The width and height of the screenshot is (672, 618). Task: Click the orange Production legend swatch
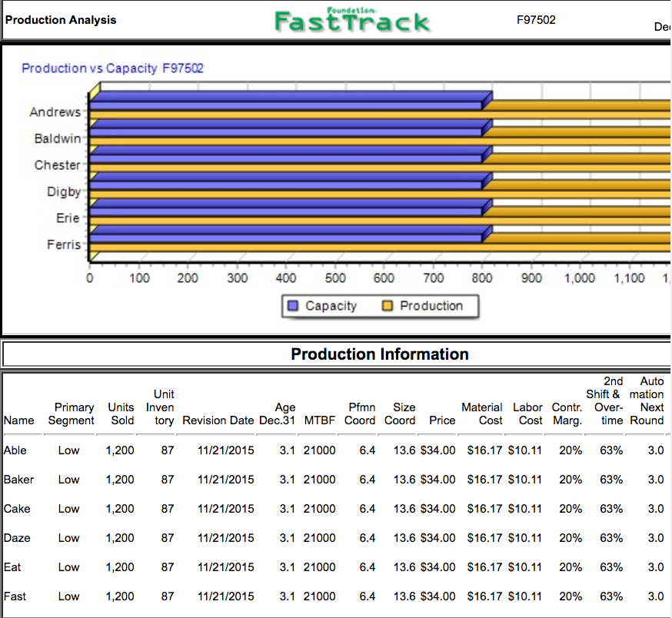coord(388,306)
